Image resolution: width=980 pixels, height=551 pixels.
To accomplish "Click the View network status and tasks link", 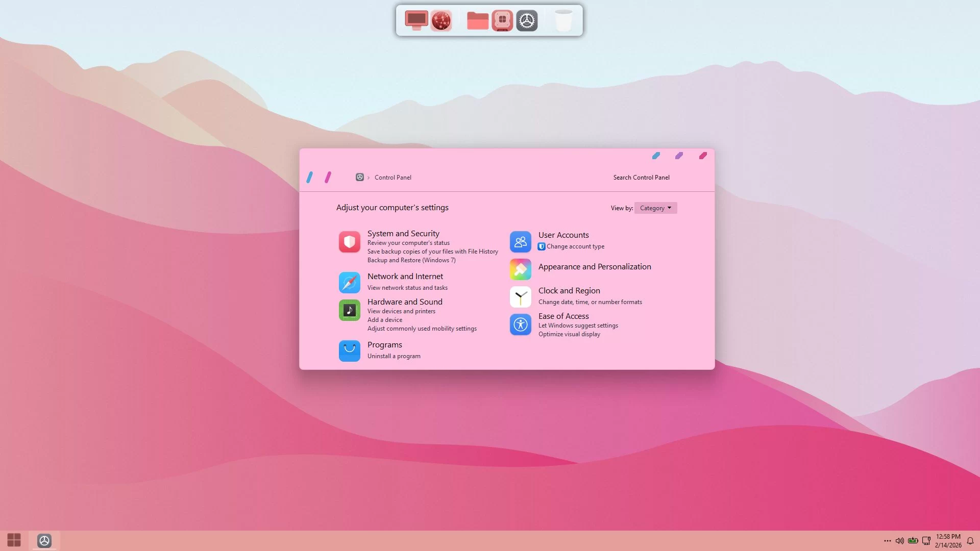I will tap(407, 288).
